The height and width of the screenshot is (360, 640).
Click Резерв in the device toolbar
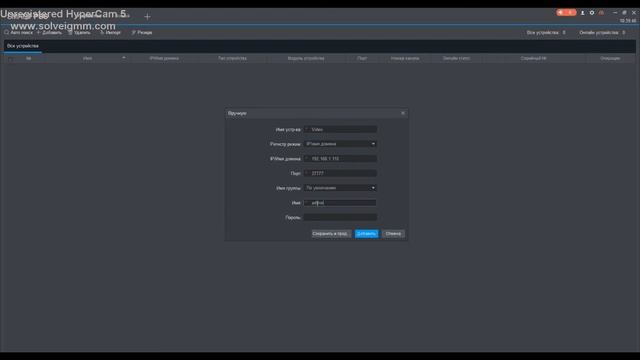tap(142, 32)
